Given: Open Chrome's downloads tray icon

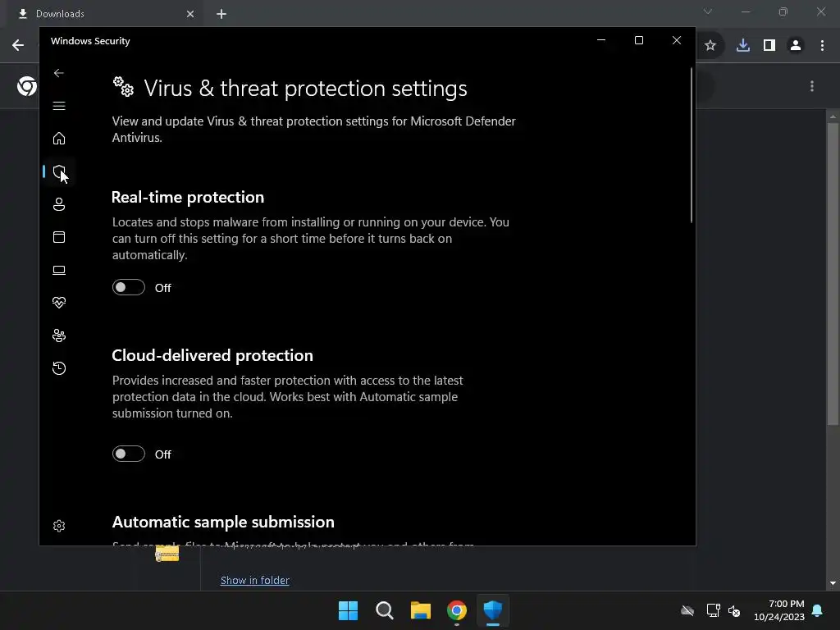Looking at the screenshot, I should pyautogui.click(x=743, y=46).
